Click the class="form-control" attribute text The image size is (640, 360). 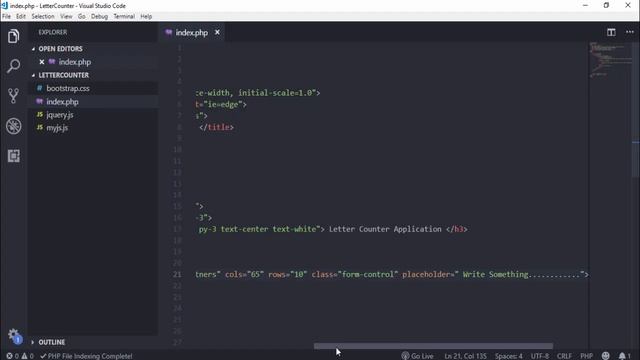(355, 274)
